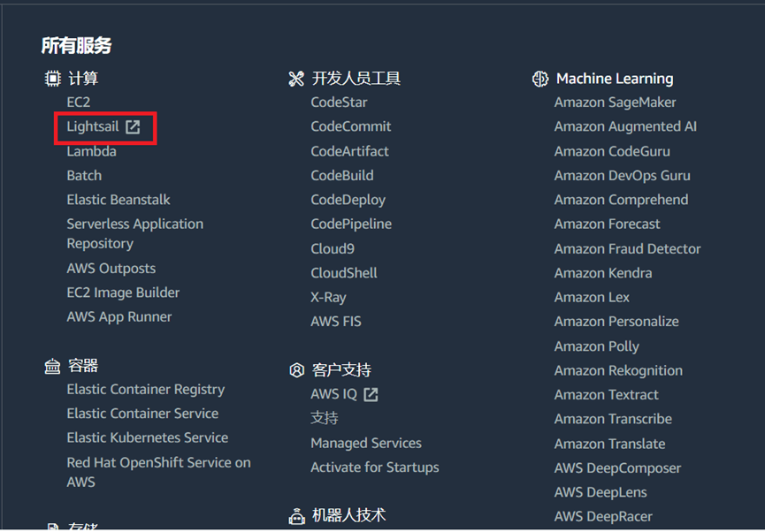This screenshot has height=532, width=765.
Task: Click the external link icon next to AWS IQ
Action: click(371, 394)
